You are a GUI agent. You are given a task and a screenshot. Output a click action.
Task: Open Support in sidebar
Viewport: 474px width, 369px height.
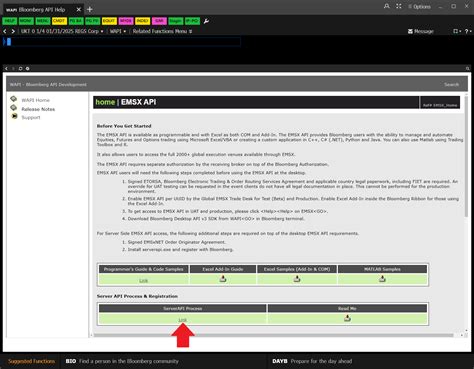click(x=31, y=117)
